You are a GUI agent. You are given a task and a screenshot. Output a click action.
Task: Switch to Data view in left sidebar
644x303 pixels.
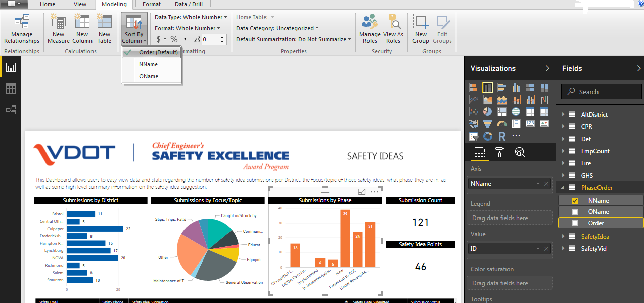(11, 89)
